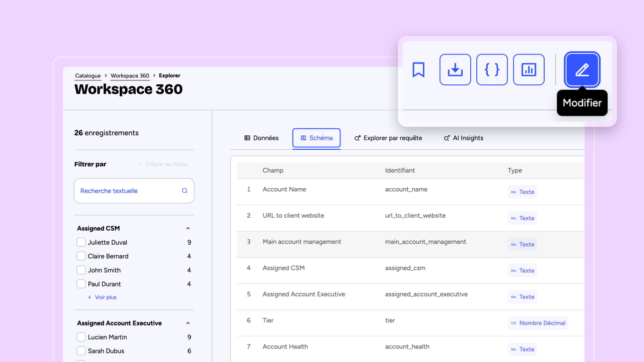
Task: Click the blue pencil Modifier button
Action: click(x=582, y=70)
